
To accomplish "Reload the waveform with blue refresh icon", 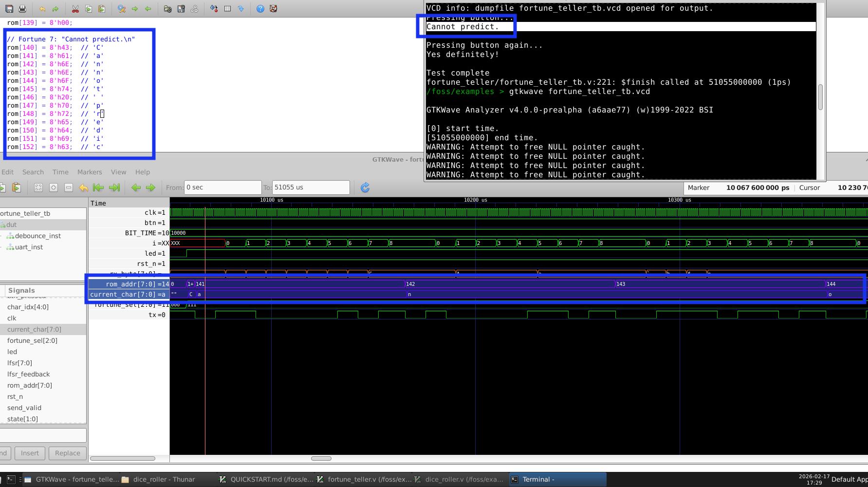I will 365,187.
